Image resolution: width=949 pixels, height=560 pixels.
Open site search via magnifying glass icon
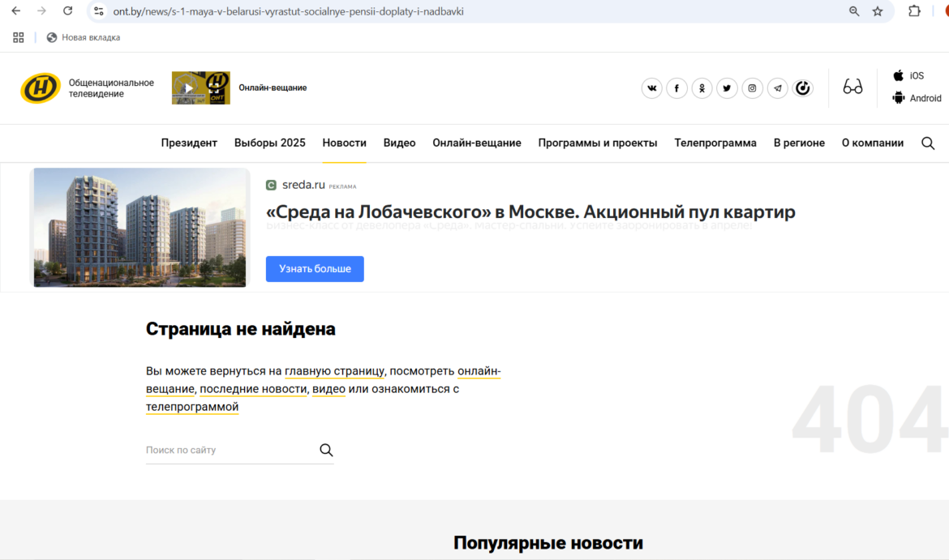click(928, 143)
